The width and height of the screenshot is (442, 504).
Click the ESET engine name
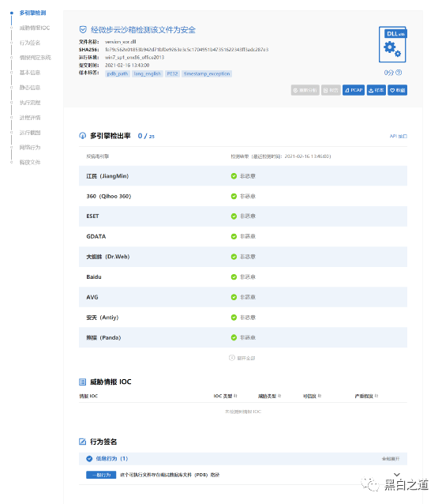92,216
